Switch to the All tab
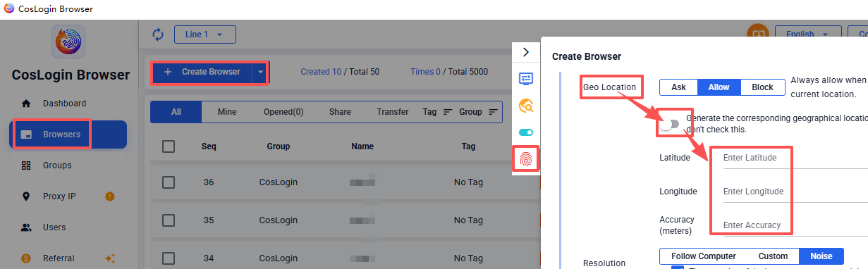Viewport: 868px width, 269px height. click(176, 112)
